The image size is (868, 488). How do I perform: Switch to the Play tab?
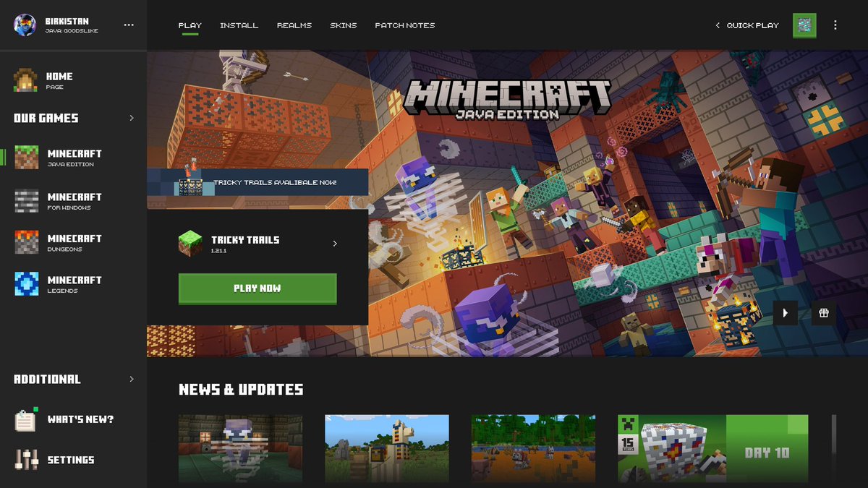pyautogui.click(x=190, y=25)
